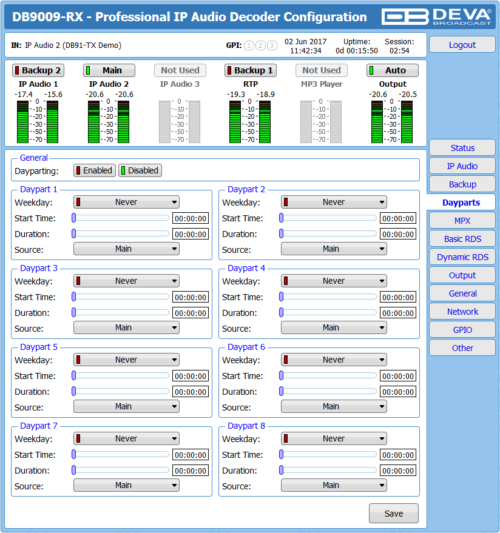Image resolution: width=500 pixels, height=533 pixels.
Task: Click the Daypart 8 Duration slider
Action: [328, 470]
